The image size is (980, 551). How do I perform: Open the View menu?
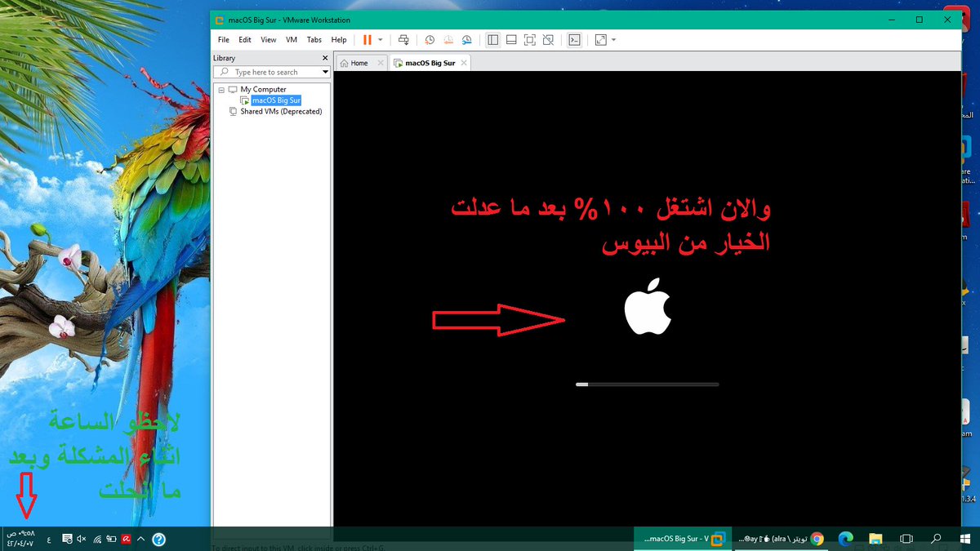coord(269,39)
